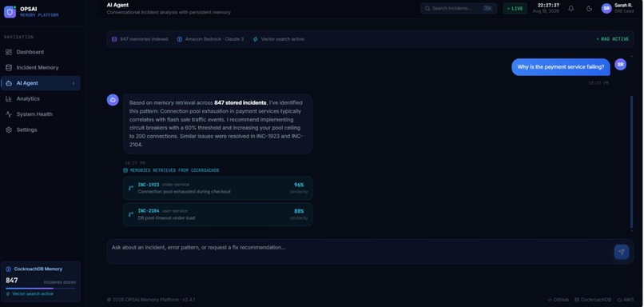
Task: Click the SR avatar beside user message
Action: point(621,64)
